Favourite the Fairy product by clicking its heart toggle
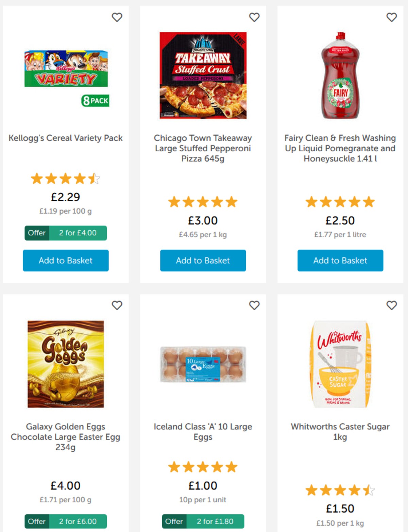This screenshot has width=408, height=532. (x=391, y=18)
